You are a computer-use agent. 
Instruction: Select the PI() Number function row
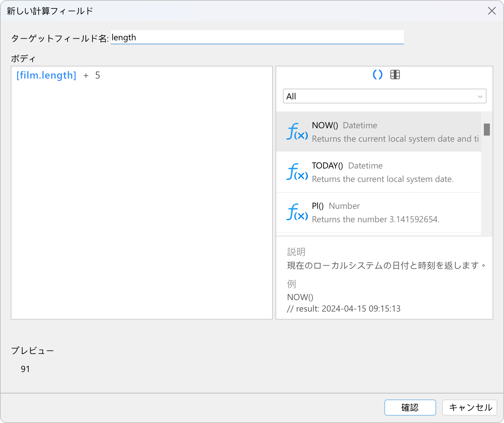point(379,212)
